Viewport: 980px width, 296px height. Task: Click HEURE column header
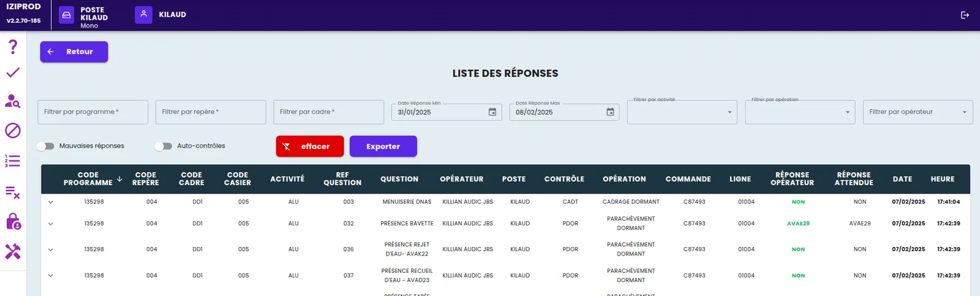943,179
